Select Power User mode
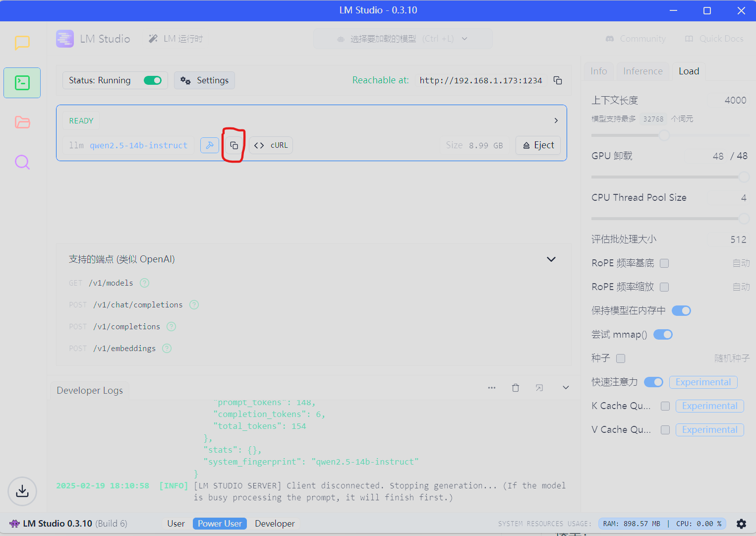Screen dimensions: 756x536 220,524
